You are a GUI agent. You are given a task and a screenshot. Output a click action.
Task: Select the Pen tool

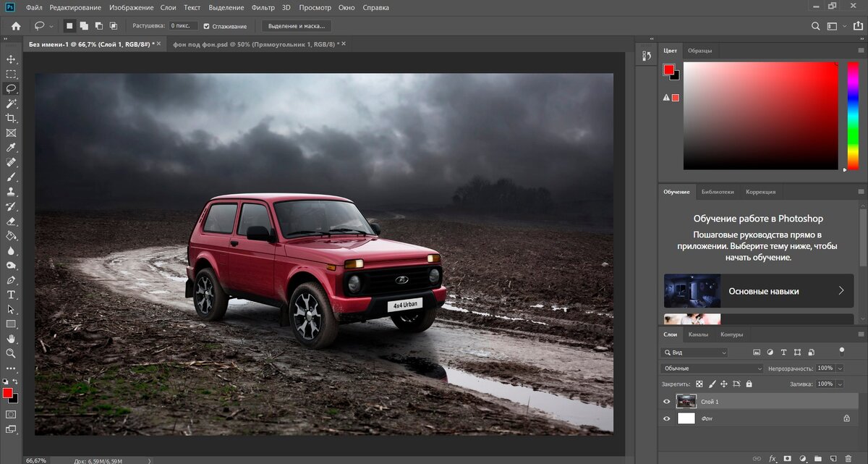(x=11, y=279)
